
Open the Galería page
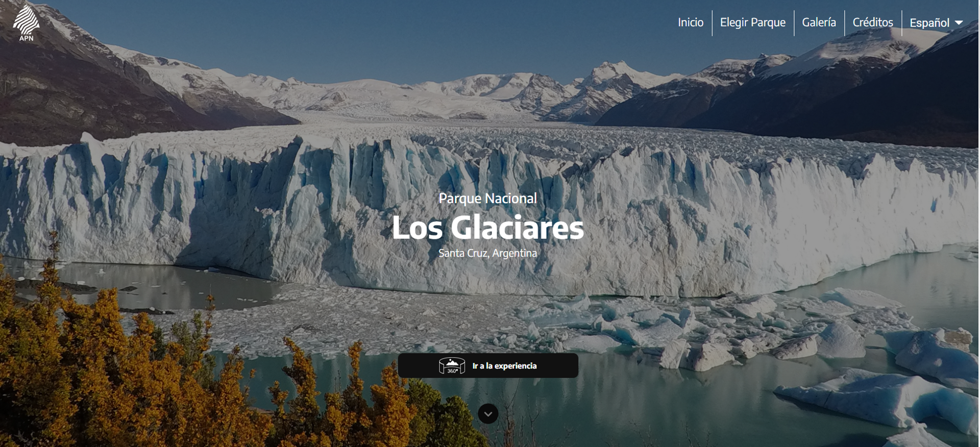819,22
